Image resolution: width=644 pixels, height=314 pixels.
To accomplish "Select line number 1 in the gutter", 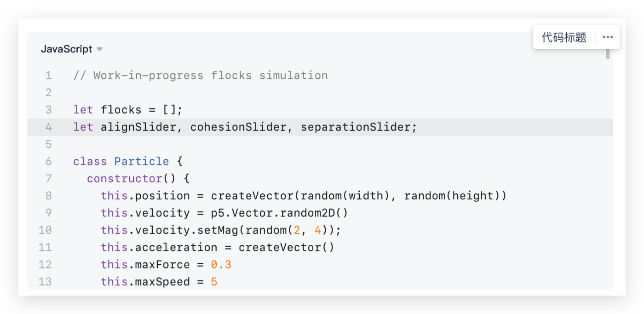I will (x=48, y=76).
